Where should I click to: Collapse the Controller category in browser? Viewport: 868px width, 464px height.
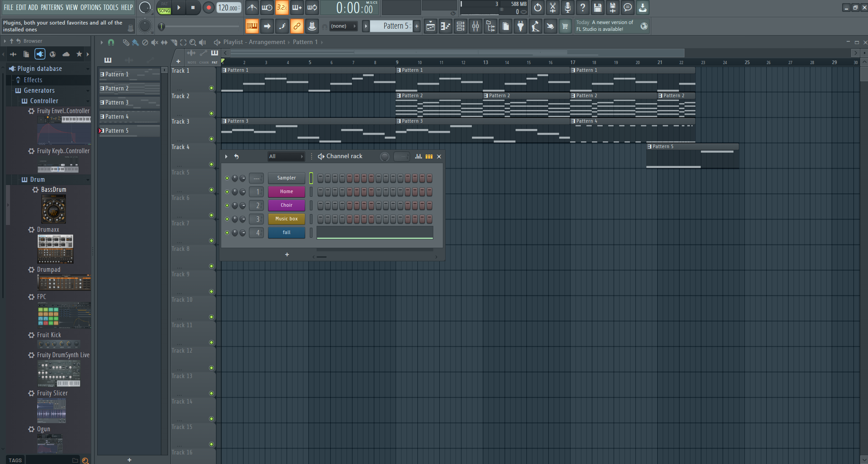pyautogui.click(x=44, y=101)
